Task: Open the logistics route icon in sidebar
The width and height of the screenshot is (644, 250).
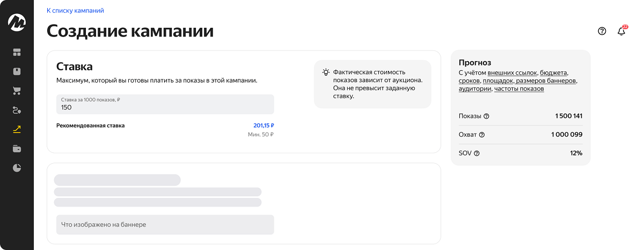Action: click(17, 110)
